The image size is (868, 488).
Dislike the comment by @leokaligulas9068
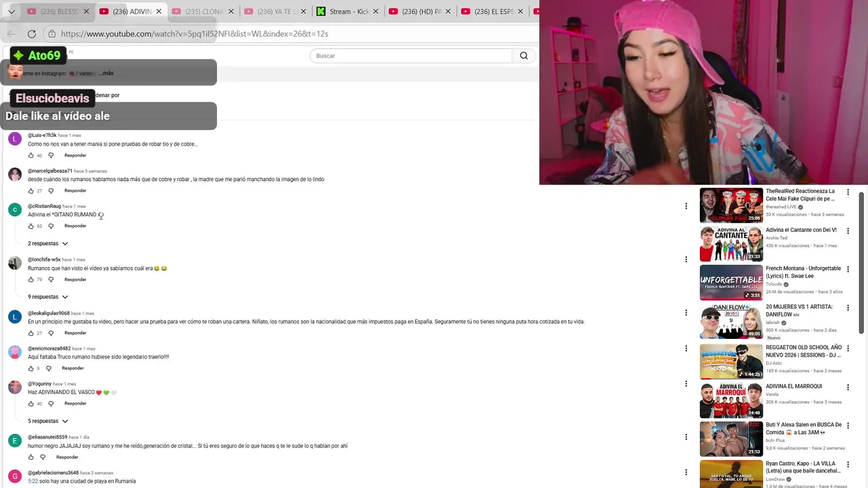coord(51,333)
